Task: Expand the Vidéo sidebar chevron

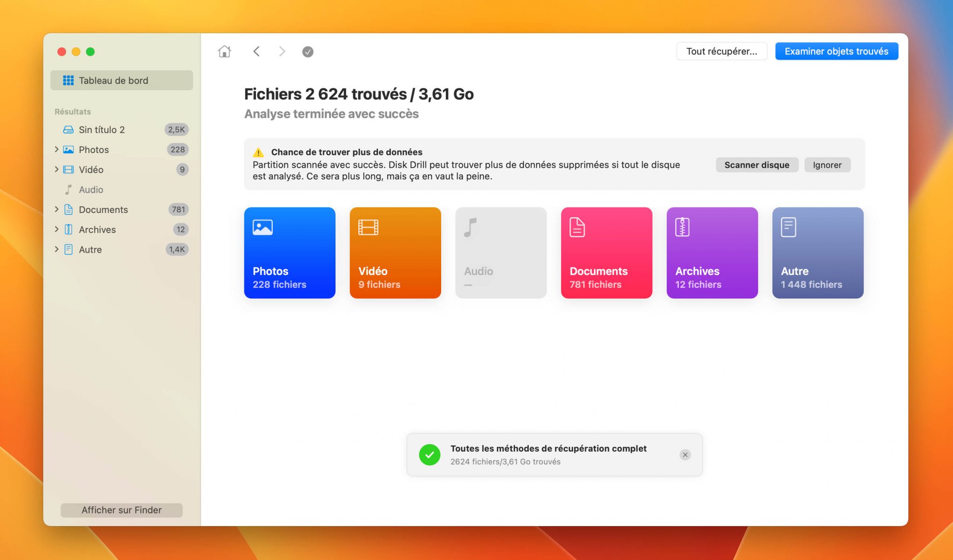Action: pos(56,169)
